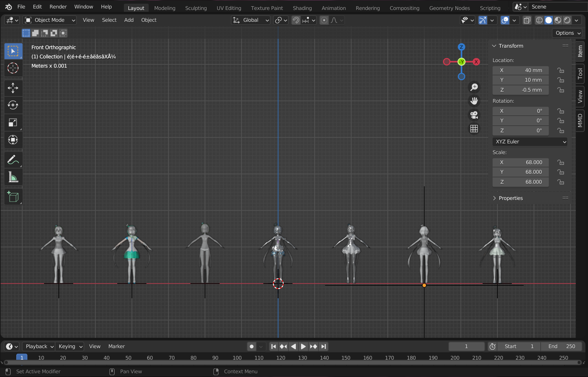Open the Keying dropdown
Screen dimensions: 588x377
tap(70, 346)
